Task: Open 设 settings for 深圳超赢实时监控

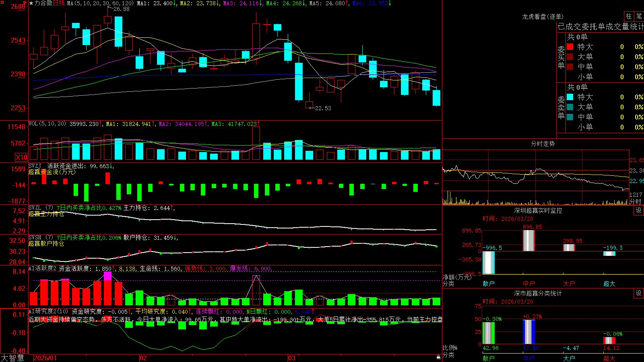Action: coord(638,210)
